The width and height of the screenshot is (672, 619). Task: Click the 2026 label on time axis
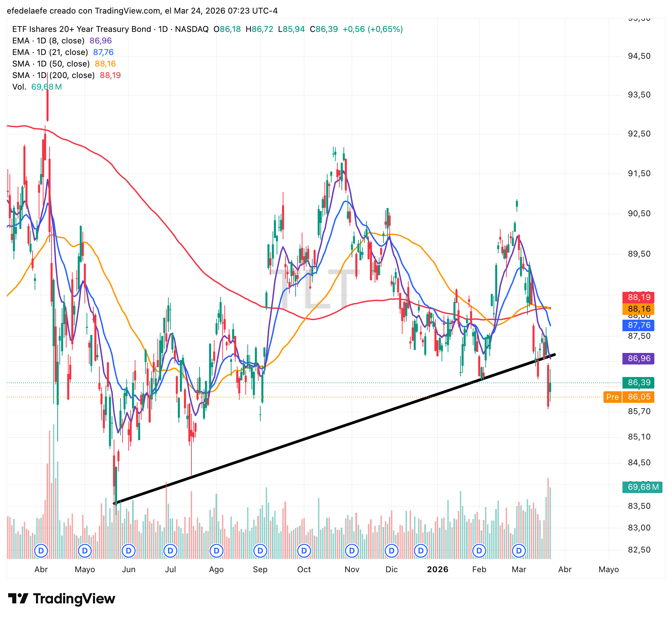[437, 569]
